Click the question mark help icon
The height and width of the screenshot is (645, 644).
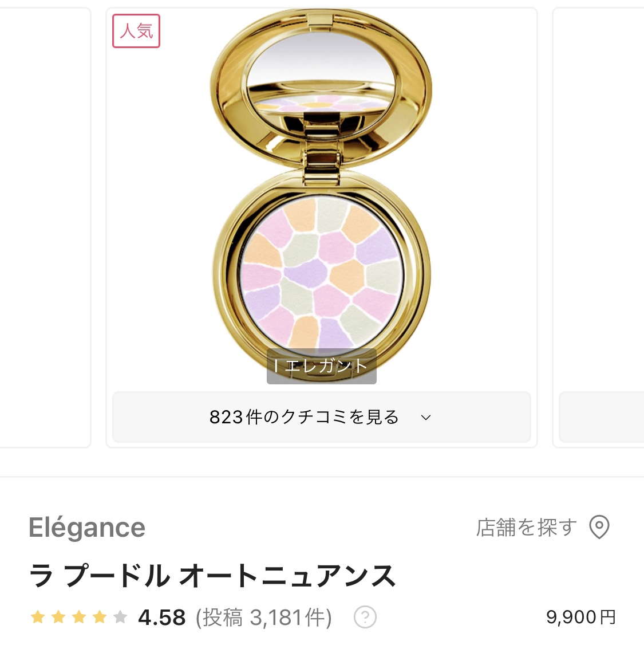coord(365,618)
